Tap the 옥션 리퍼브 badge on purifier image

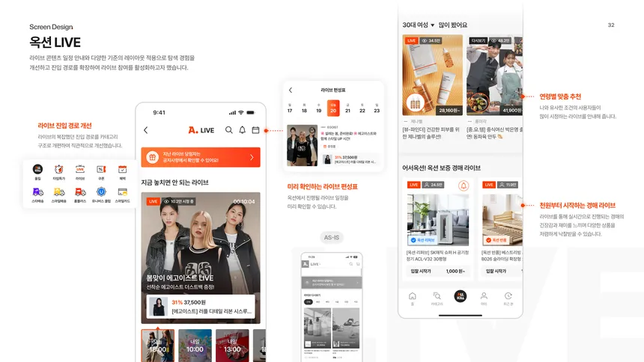click(x=422, y=240)
